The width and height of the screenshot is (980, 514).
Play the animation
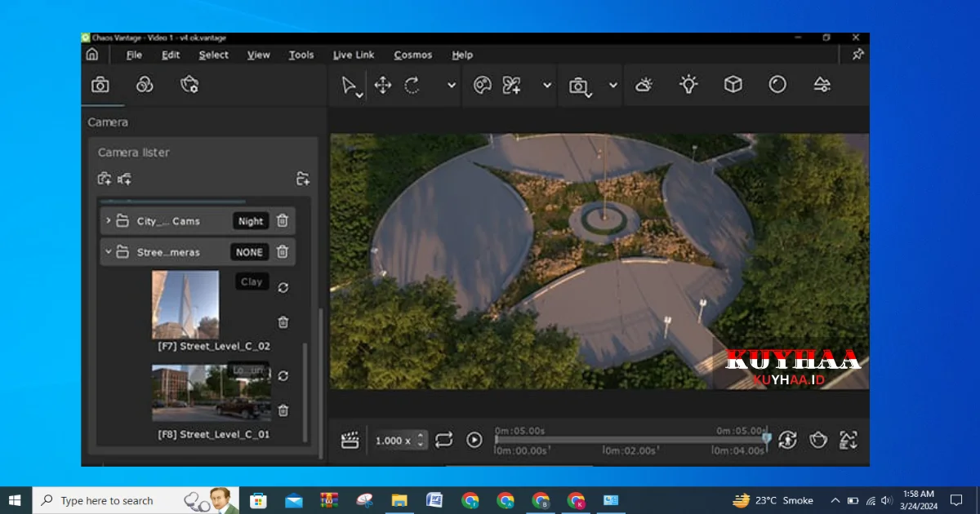pos(474,441)
